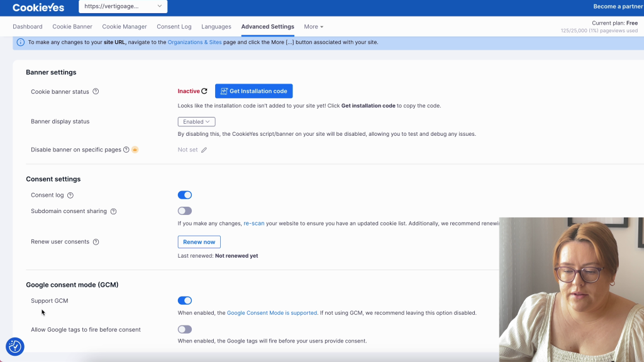Disable the Support GCM toggle

184,300
